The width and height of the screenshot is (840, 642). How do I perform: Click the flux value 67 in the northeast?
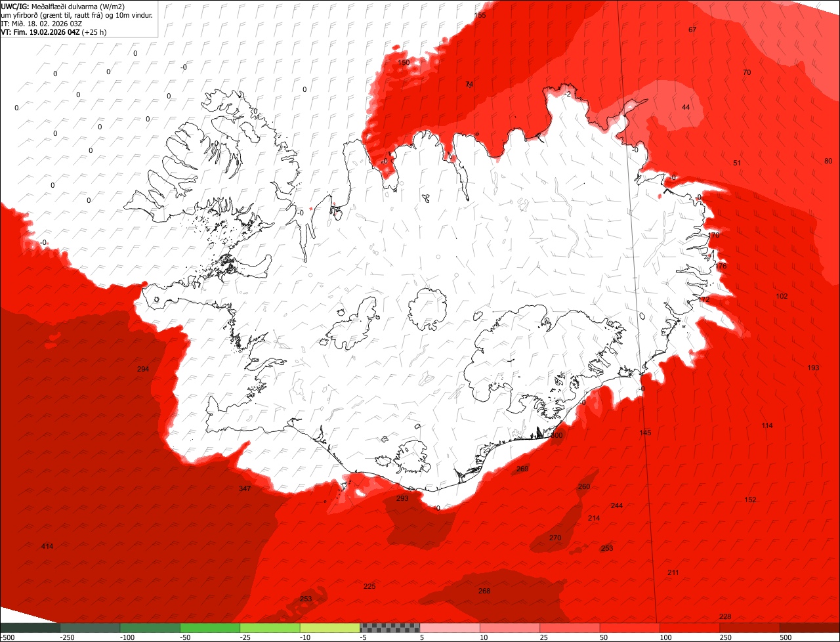click(x=692, y=30)
